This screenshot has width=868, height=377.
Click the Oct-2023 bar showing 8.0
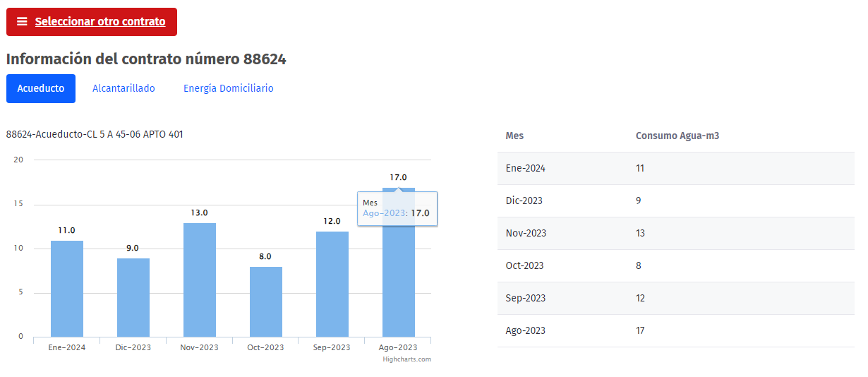coord(266,302)
